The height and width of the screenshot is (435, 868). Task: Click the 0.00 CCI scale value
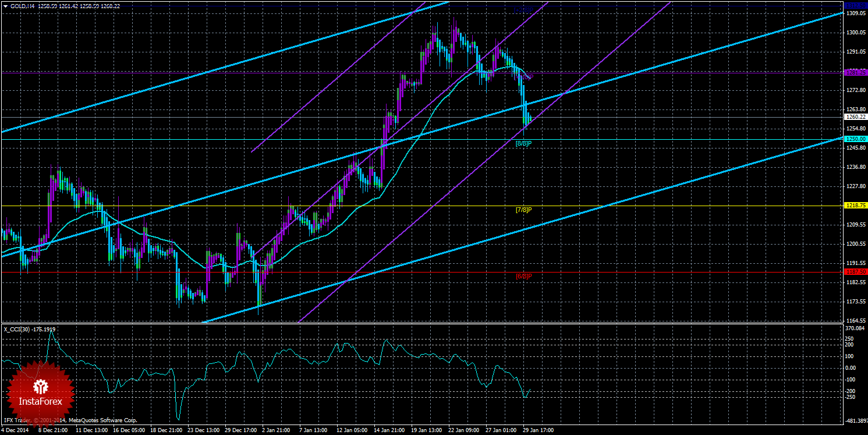click(852, 367)
